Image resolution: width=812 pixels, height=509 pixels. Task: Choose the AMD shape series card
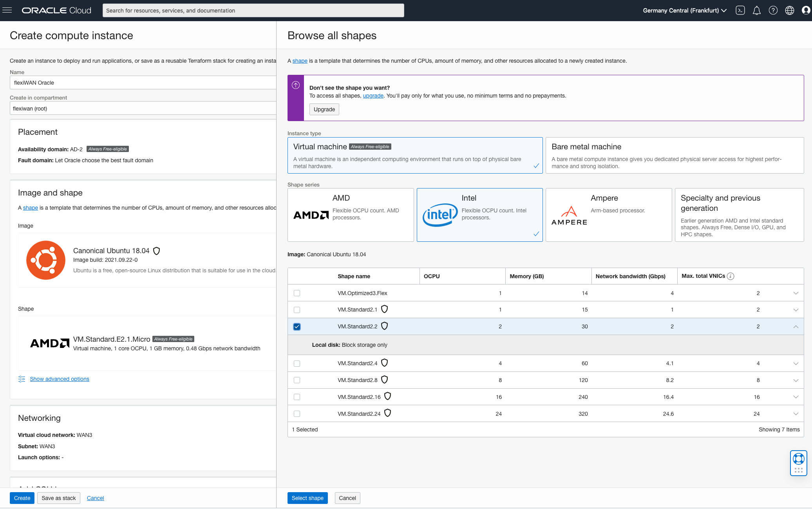[351, 215]
